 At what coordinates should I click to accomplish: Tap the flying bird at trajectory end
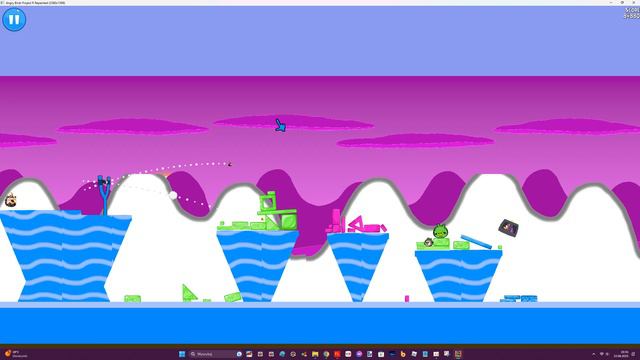click(229, 164)
